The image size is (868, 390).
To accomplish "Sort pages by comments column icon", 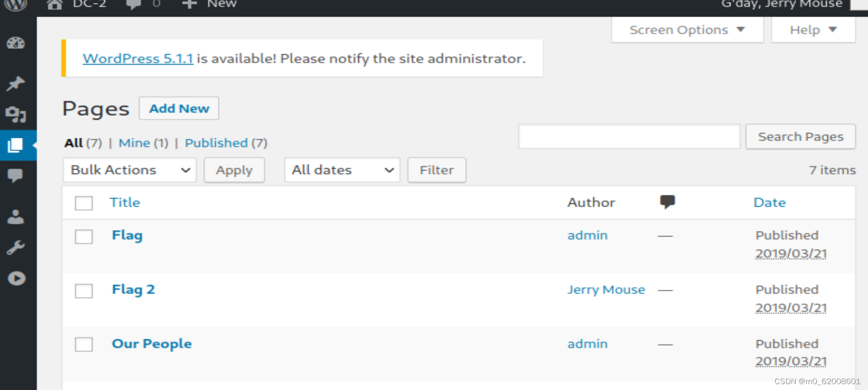I will (x=667, y=202).
